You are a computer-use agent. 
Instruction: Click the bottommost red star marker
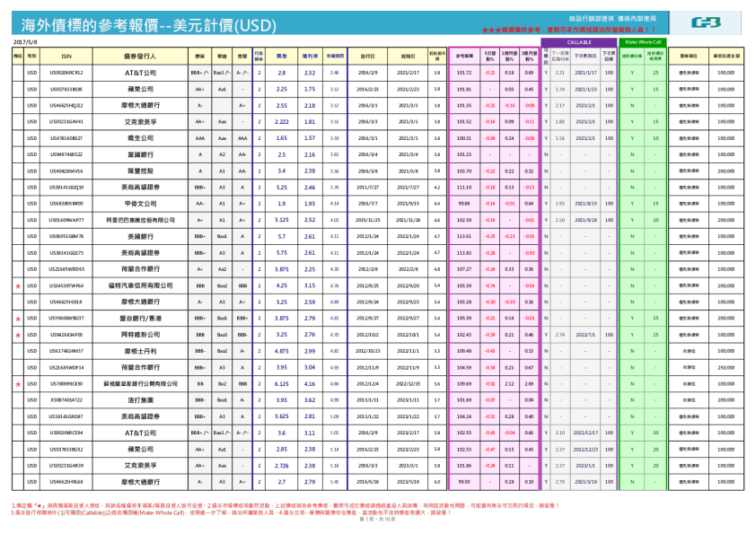click(19, 386)
